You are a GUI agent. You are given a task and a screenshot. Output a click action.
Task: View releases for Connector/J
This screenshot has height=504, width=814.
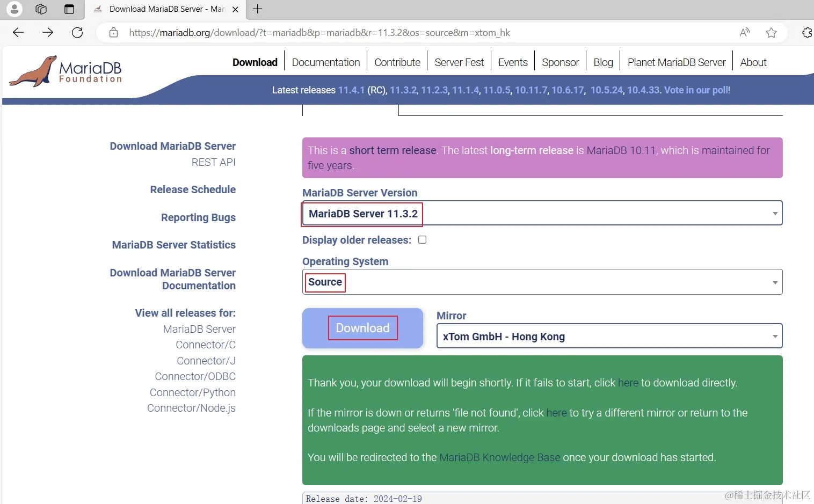[206, 361]
